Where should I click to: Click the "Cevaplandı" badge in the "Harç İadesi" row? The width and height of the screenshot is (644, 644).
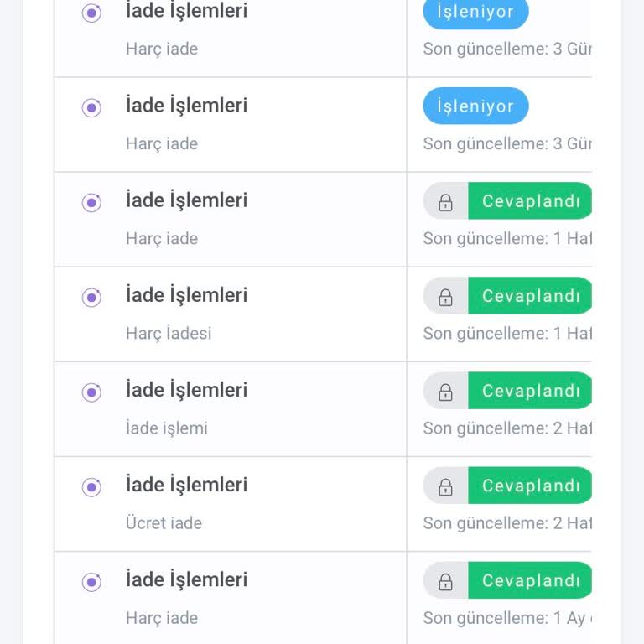[x=530, y=296]
